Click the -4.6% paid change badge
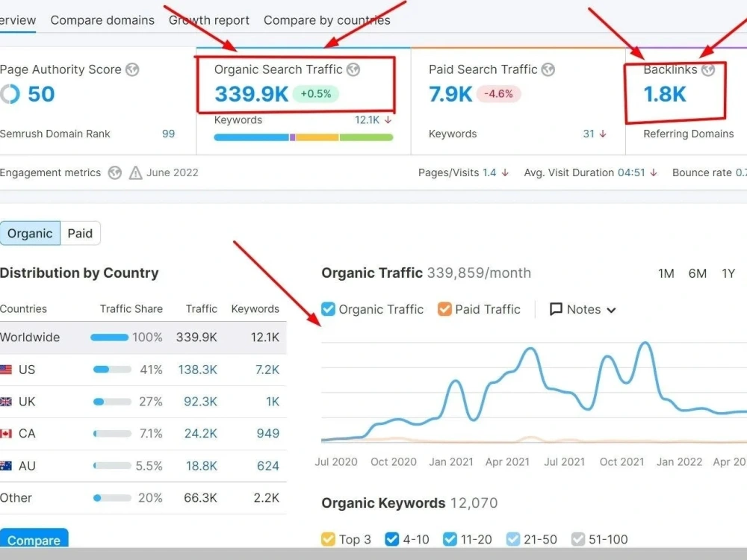This screenshot has height=560, width=747. click(x=498, y=94)
